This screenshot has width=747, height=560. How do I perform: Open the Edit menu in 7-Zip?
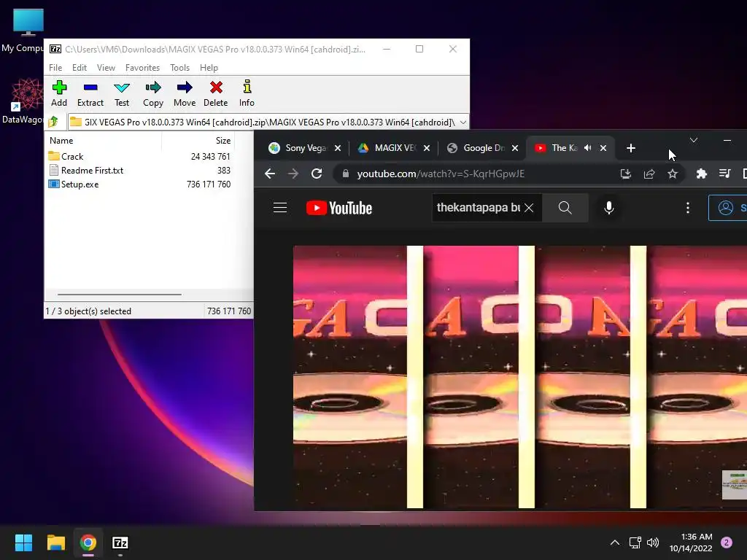(79, 68)
